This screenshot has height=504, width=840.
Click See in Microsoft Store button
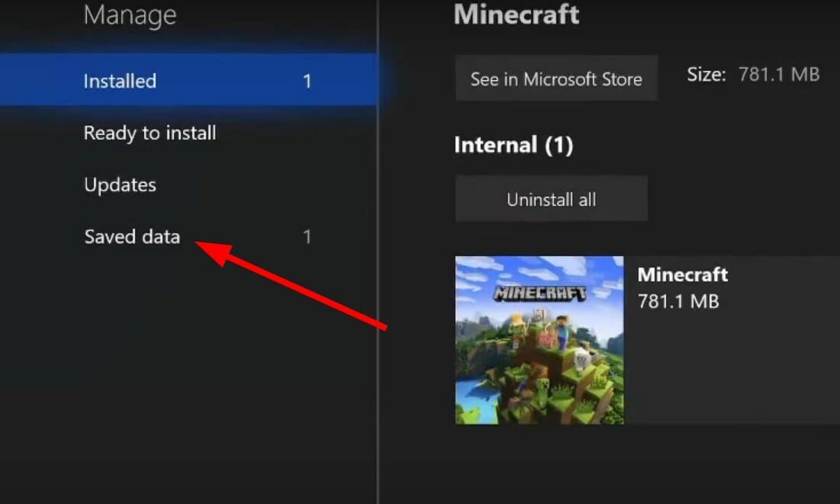pyautogui.click(x=556, y=79)
